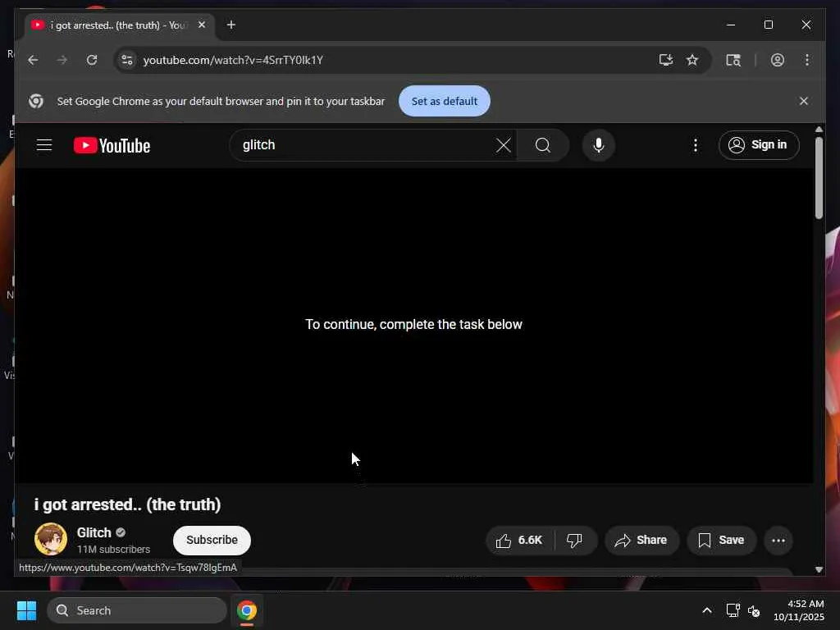Dislike the video with thumbs down
Image resolution: width=840 pixels, height=630 pixels.
[574, 541]
